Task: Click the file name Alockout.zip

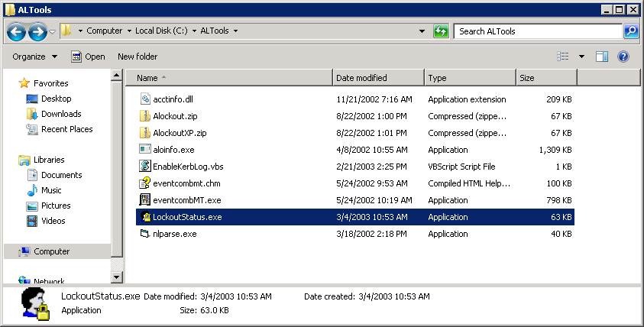Action: pos(175,116)
